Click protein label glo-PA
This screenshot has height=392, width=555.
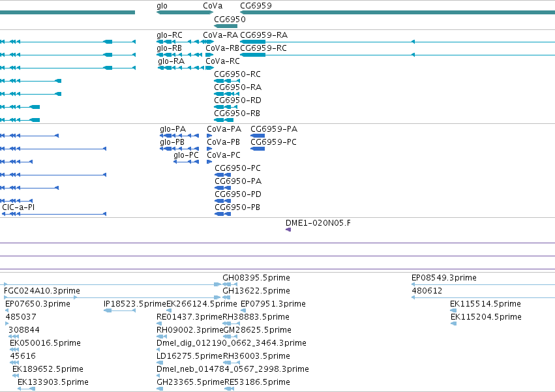173,129
